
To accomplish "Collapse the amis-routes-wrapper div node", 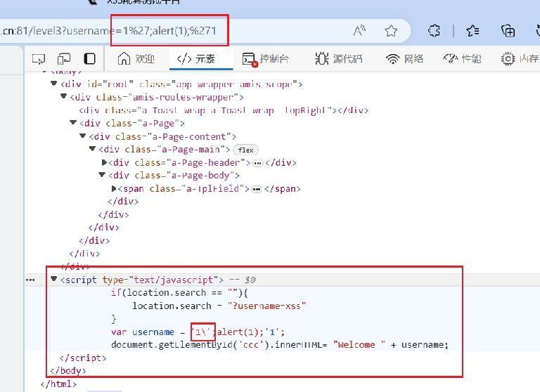I will coord(63,96).
